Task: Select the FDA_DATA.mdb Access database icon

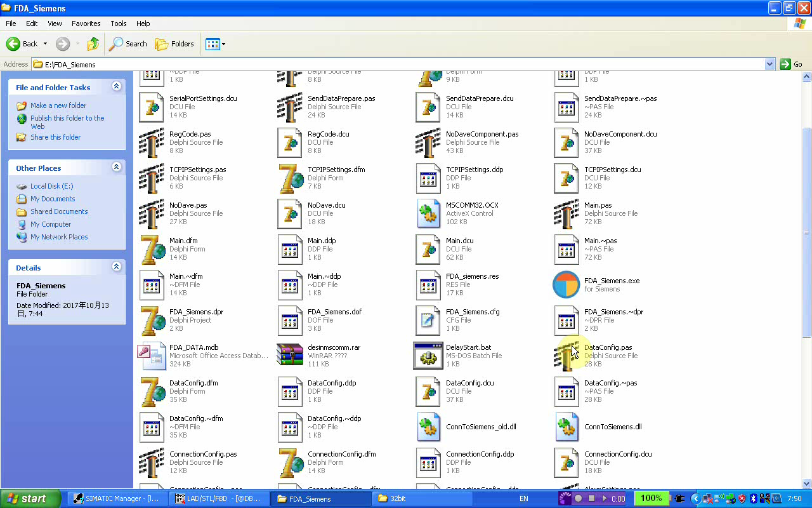Action: point(152,356)
